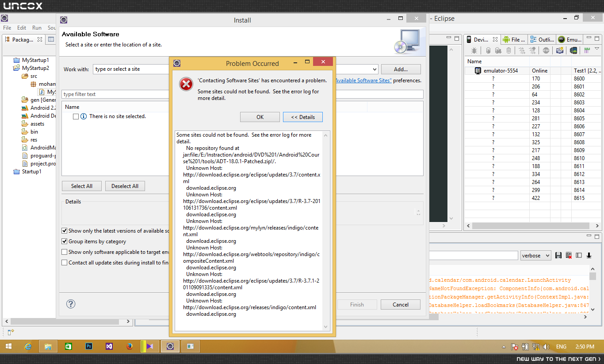The height and width of the screenshot is (364, 604).
Task: Open the Edit menu in Eclipse
Action: tap(22, 28)
